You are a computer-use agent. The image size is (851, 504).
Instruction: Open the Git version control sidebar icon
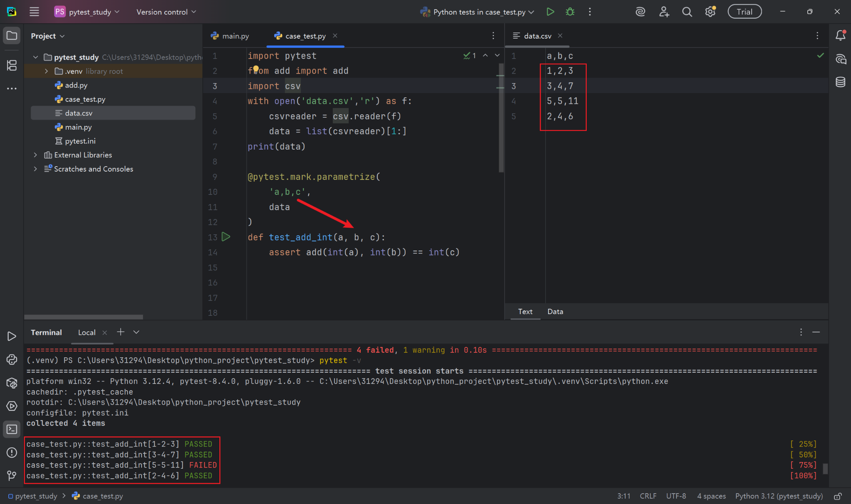tap(12, 475)
